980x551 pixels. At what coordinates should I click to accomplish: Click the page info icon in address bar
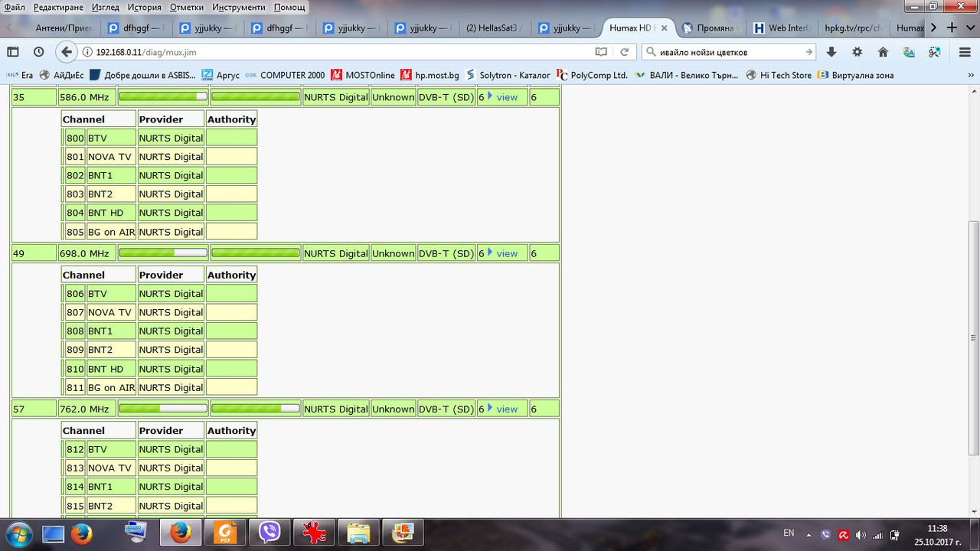tap(87, 52)
